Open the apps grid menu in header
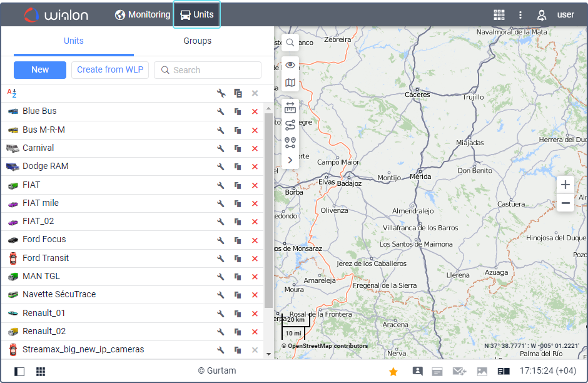 [x=499, y=14]
